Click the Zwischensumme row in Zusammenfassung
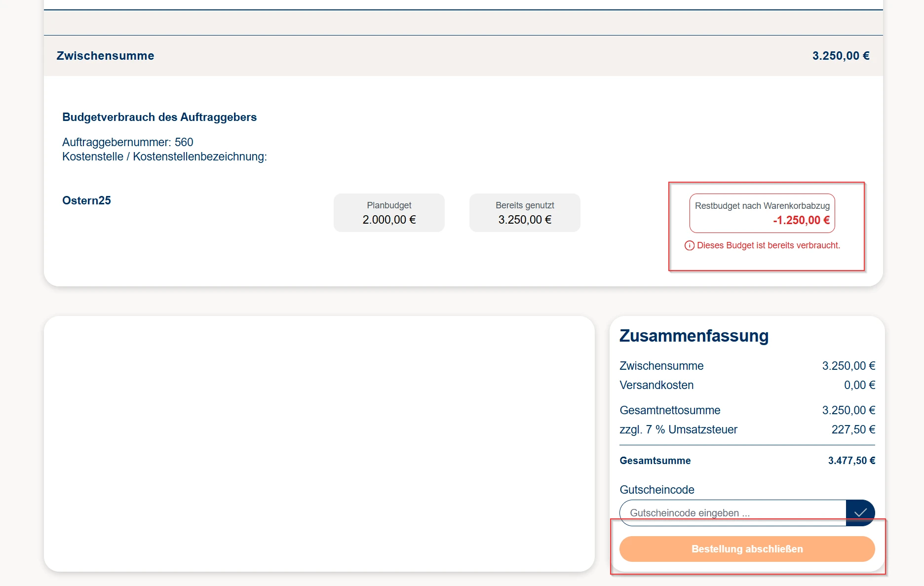Image resolution: width=924 pixels, height=586 pixels. pyautogui.click(x=747, y=366)
